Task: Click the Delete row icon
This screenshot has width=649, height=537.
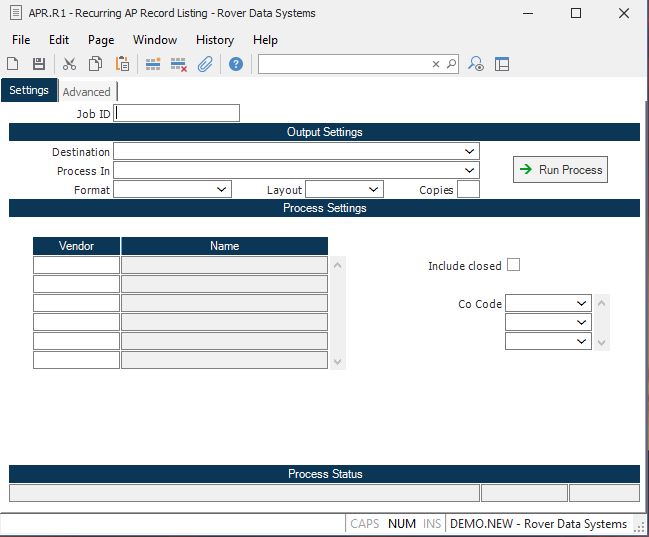Action: tap(179, 64)
